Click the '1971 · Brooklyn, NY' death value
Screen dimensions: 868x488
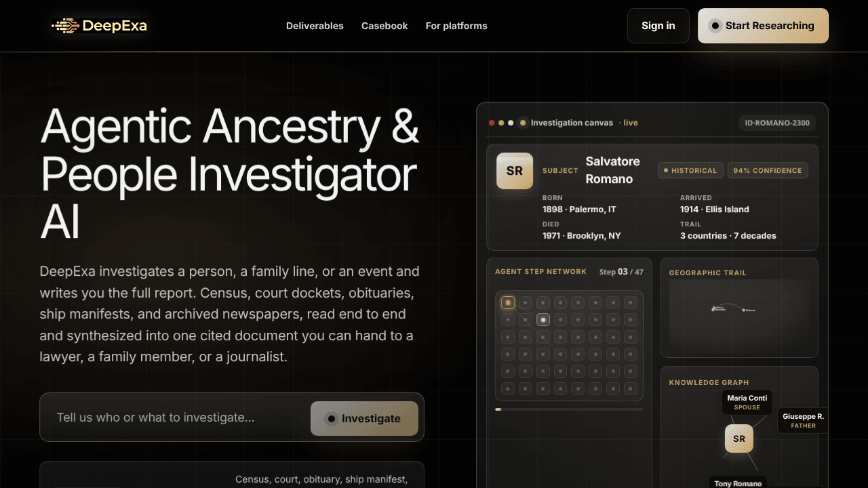(x=582, y=236)
